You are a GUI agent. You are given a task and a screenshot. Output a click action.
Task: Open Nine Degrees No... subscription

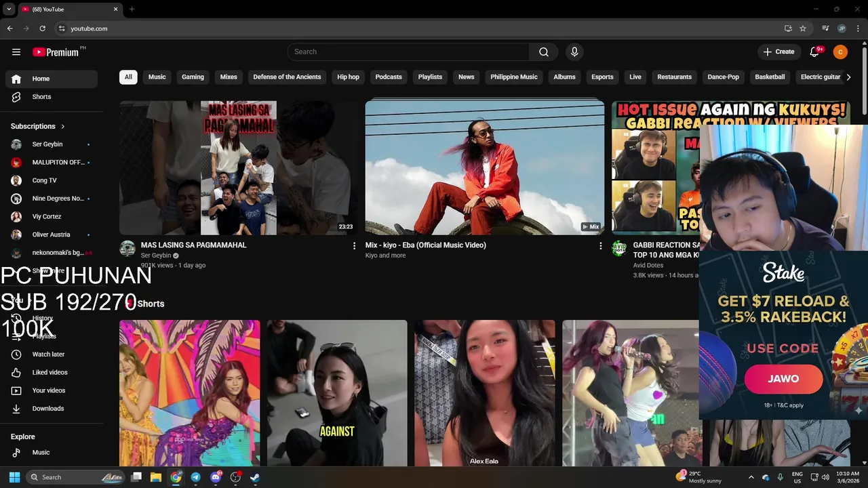[x=52, y=199]
